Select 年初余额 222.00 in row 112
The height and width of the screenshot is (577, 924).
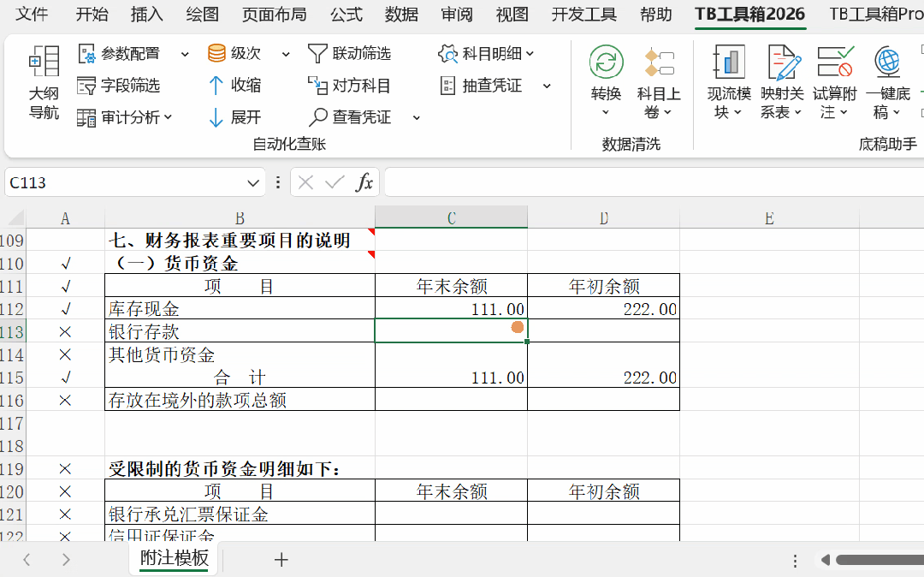(x=603, y=309)
